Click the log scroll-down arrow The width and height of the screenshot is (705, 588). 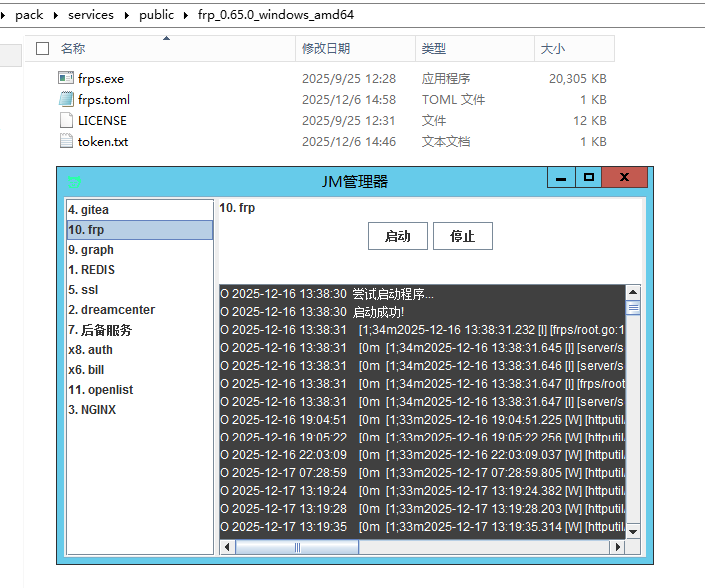pyautogui.click(x=632, y=531)
